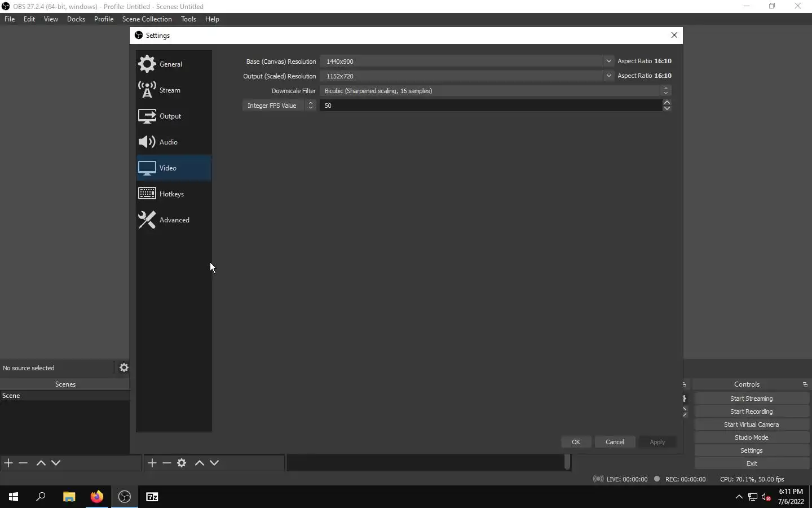Click Start Virtual Camera button
Viewport: 812px width, 508px height.
(751, 424)
